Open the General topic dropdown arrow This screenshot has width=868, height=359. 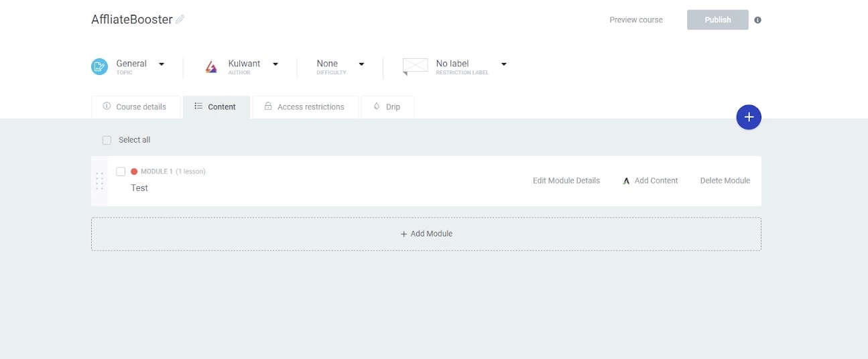click(x=162, y=64)
